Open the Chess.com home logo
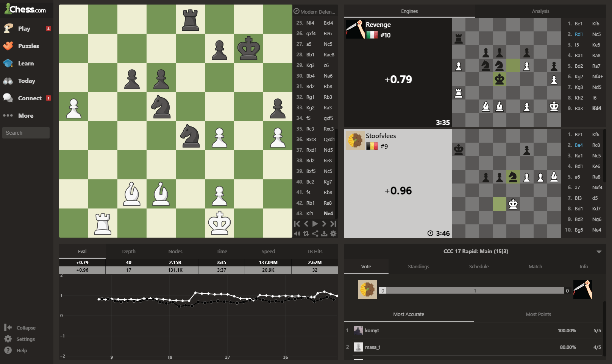Screen dimensions: 612x364 25,9
